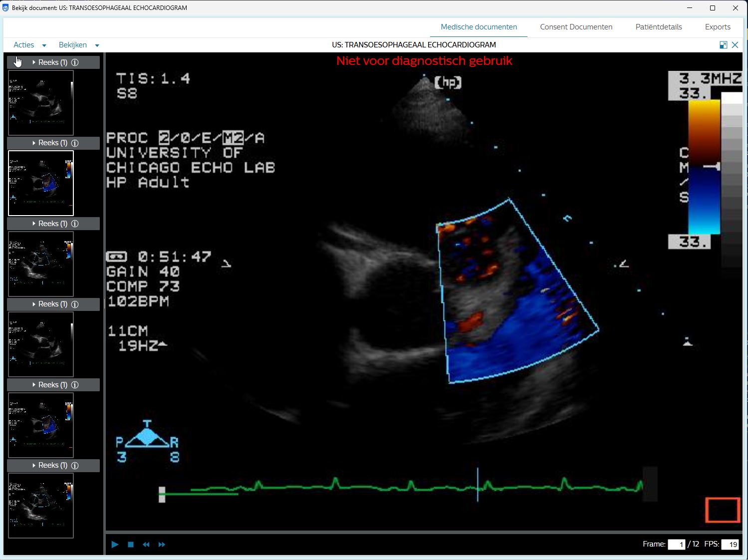This screenshot has width=748, height=560.
Task: Select the fifth series thumbnail with color Doppler
Action: 41,425
